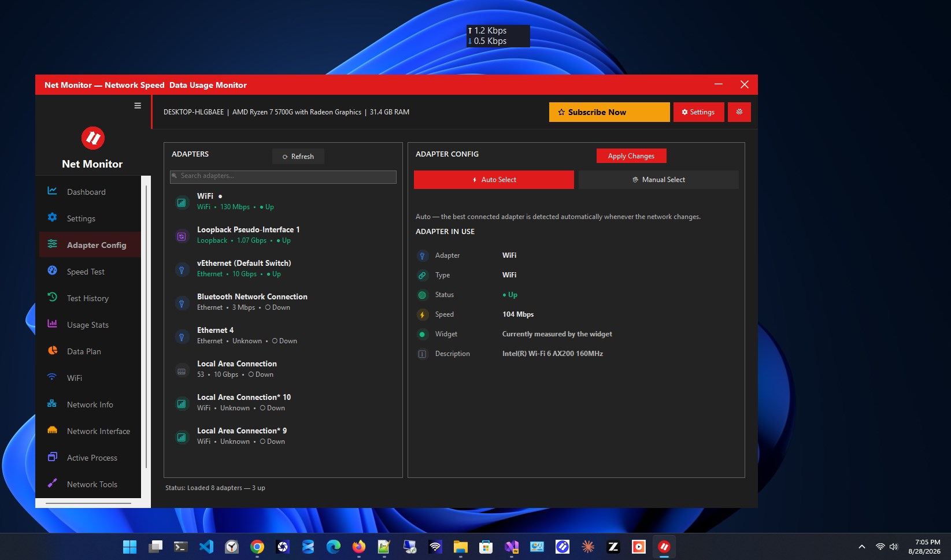Click the Local Area Connection 10 Gbps icon

182,370
